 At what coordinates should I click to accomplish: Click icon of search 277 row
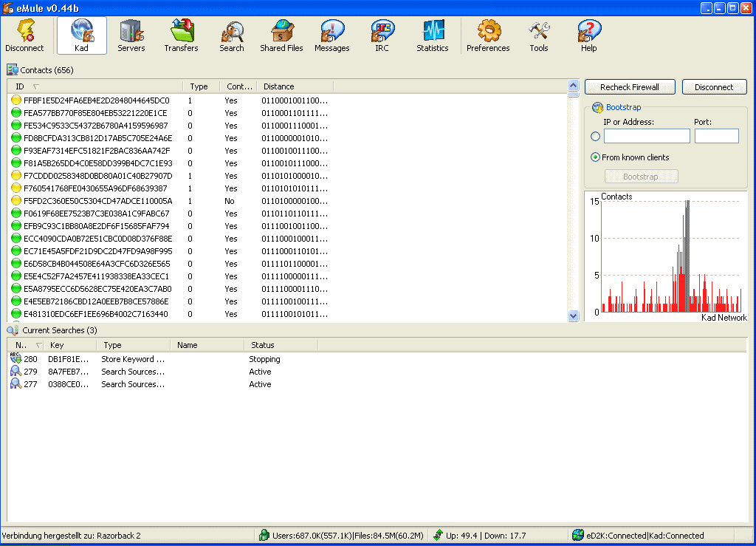[16, 383]
